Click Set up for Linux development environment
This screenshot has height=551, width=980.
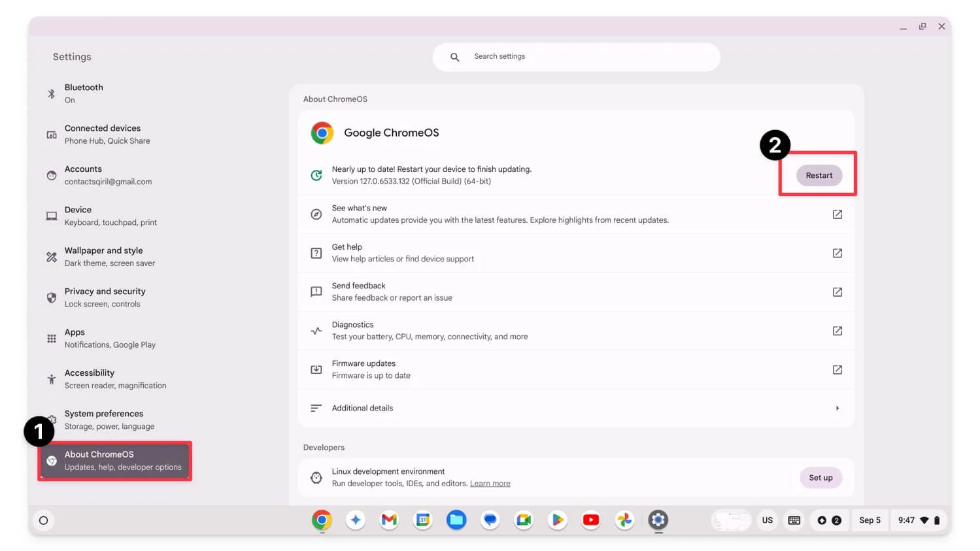820,478
